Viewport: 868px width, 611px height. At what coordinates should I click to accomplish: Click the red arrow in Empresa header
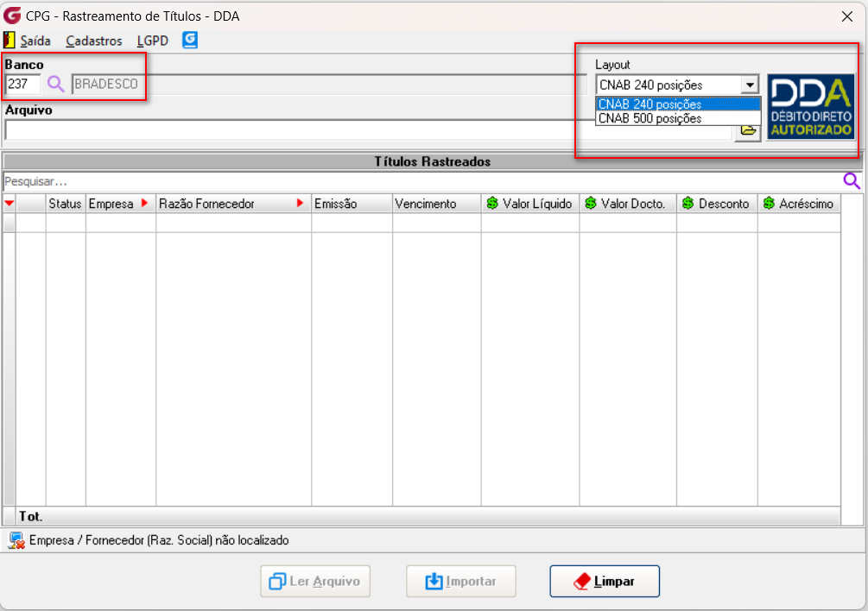(x=144, y=203)
